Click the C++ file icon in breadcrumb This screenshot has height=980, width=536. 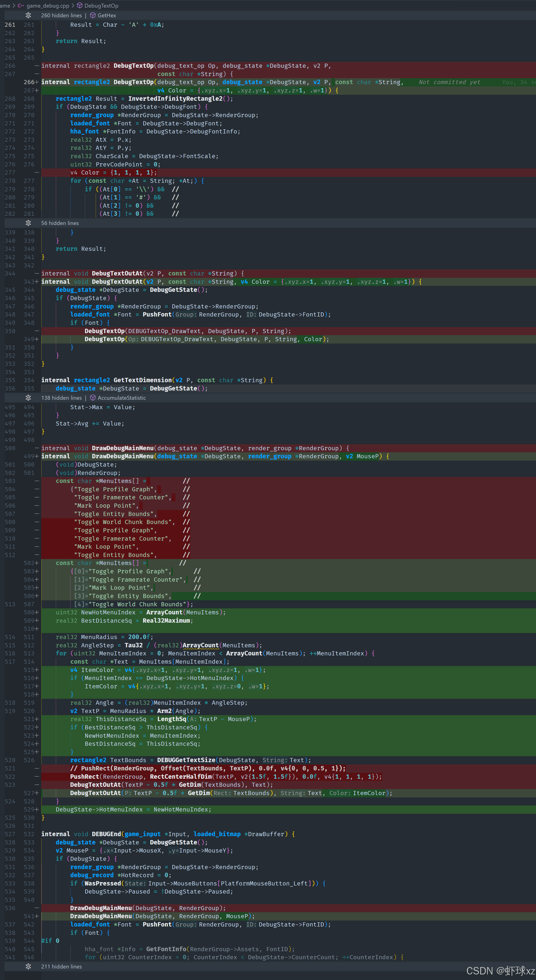click(x=21, y=6)
